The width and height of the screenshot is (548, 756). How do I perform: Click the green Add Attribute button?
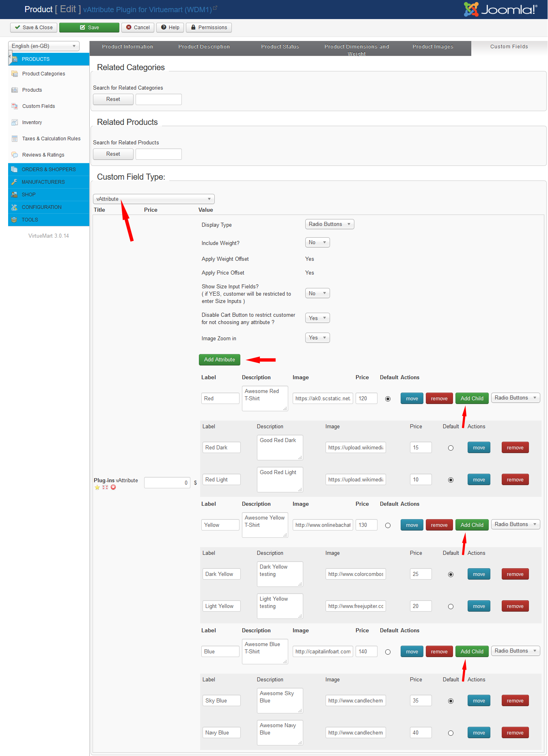click(x=219, y=360)
